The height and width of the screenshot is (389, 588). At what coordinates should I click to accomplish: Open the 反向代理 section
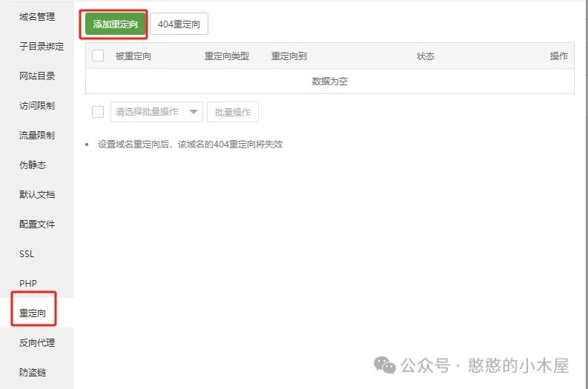pyautogui.click(x=37, y=342)
